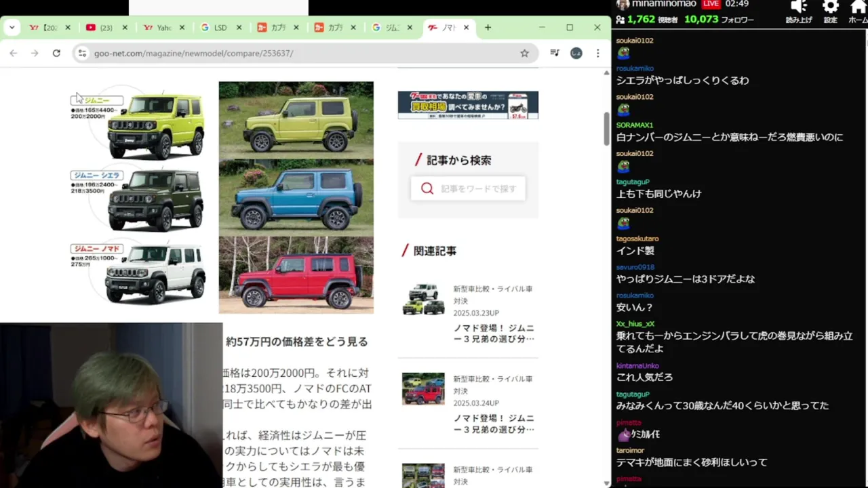
Task: Switch to the YouTube (23) tab
Action: tap(107, 28)
